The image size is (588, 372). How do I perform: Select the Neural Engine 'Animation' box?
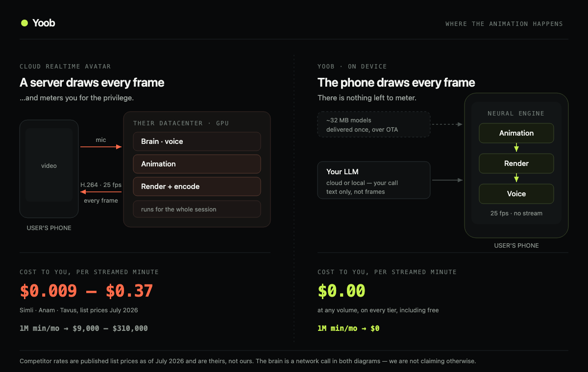[x=516, y=133]
